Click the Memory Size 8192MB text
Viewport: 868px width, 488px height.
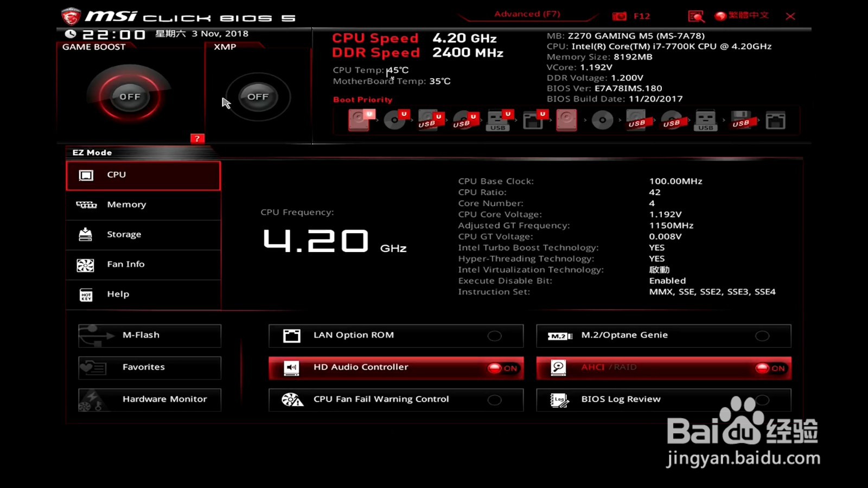point(599,57)
